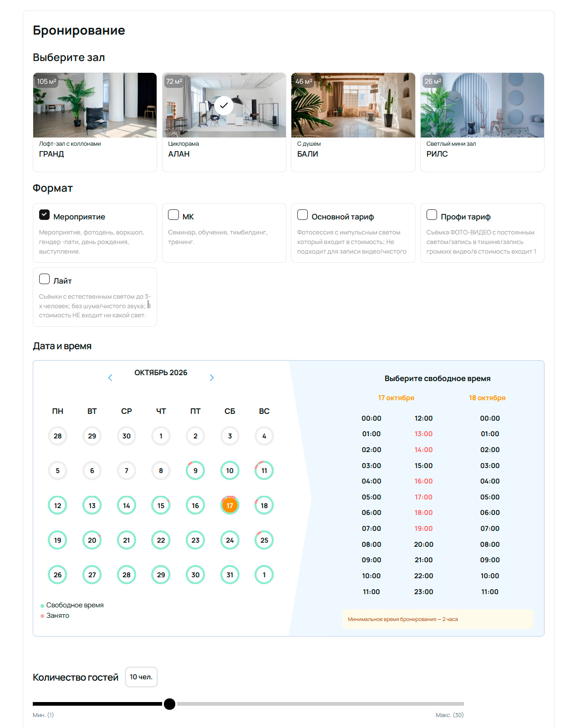570x728 pixels.
Task: Choose 08:00 under 18 октября
Action: [490, 544]
